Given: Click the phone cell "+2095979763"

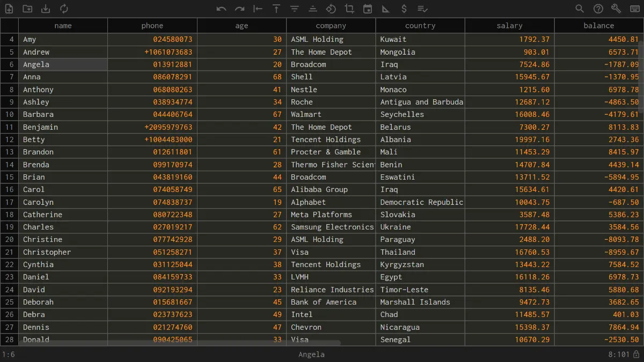Looking at the screenshot, I should pos(152,127).
